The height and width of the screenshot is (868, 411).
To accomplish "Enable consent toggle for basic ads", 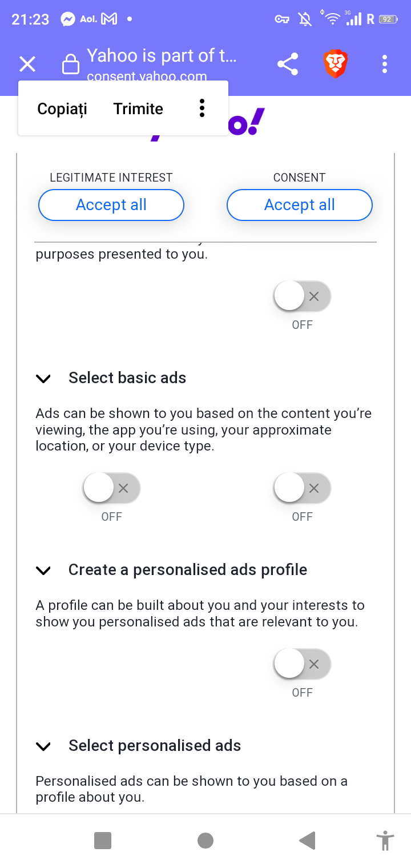I will tap(302, 488).
